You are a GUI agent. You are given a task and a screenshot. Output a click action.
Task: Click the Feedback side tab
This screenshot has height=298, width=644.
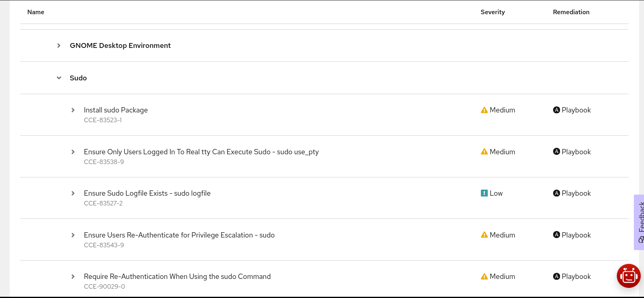(640, 222)
